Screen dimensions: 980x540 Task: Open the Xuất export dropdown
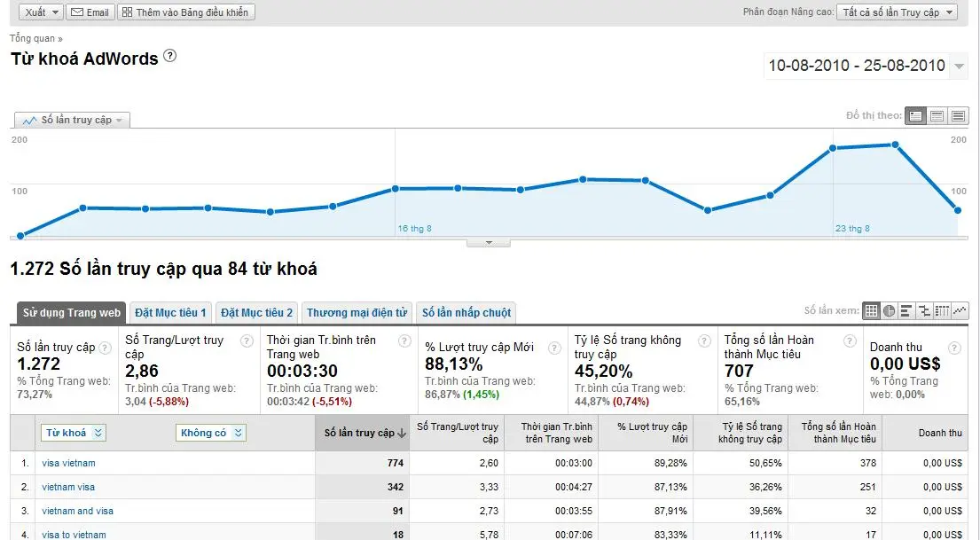41,12
